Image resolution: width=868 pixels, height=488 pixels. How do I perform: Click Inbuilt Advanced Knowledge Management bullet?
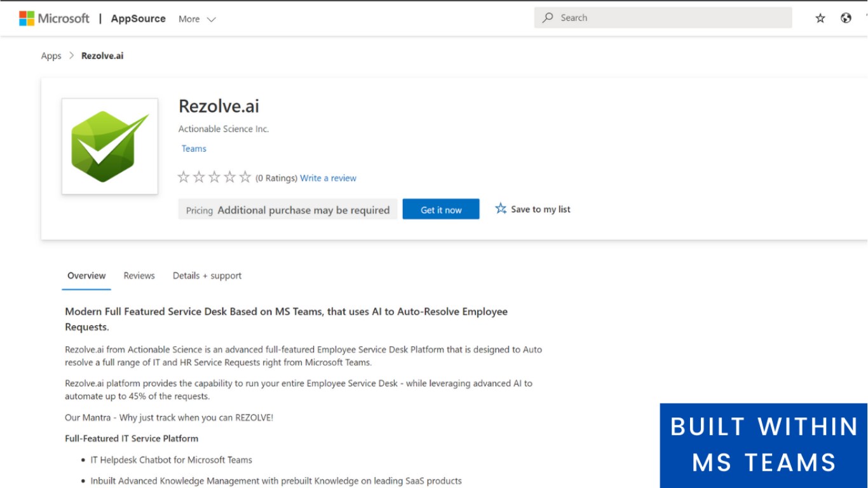276,481
